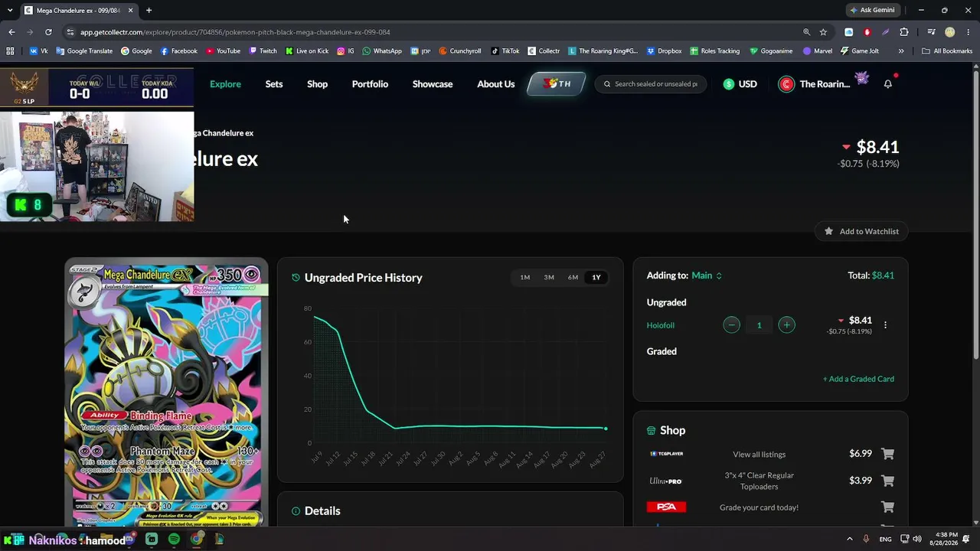The image size is (980, 551).
Task: Open the Adding to Main portfolio dropdown
Action: (707, 275)
